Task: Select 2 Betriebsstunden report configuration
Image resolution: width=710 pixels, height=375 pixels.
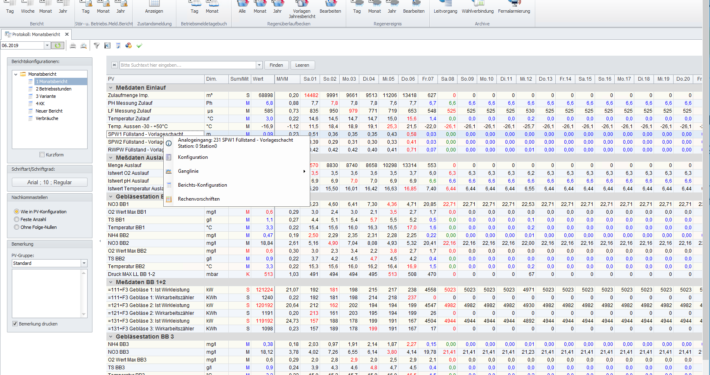Action: 53,89
